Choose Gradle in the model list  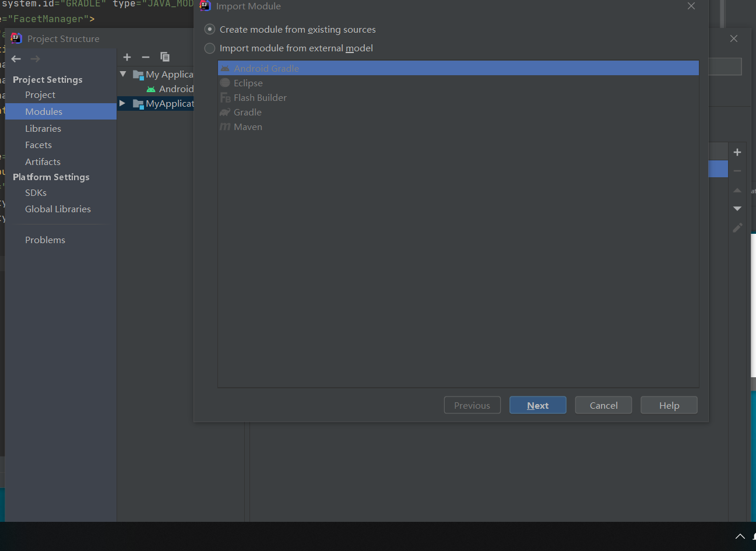[x=458, y=112]
